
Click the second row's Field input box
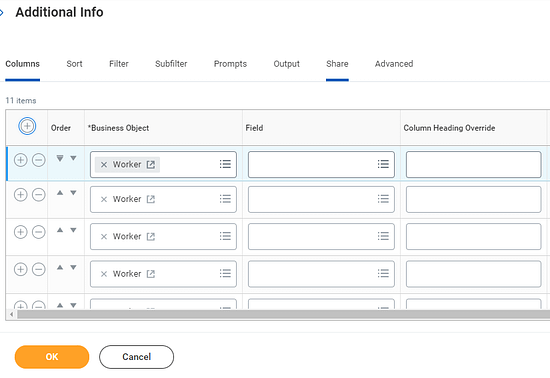coord(321,199)
